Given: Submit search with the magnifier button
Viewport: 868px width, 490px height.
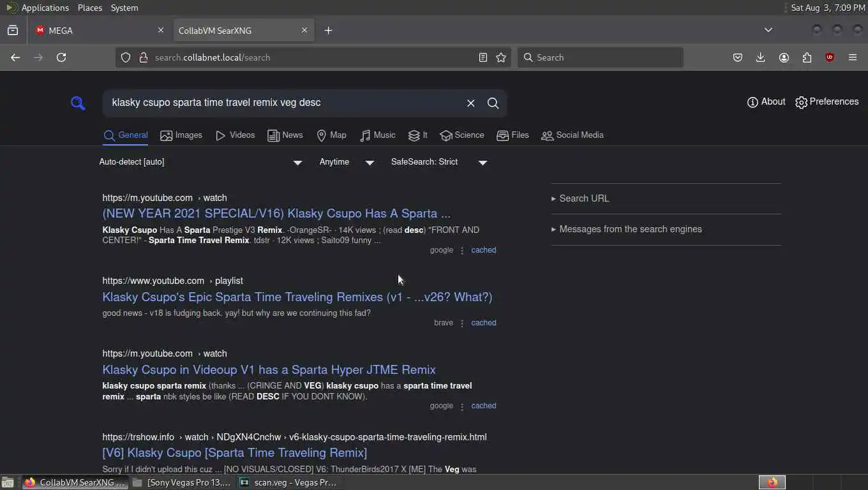Looking at the screenshot, I should [x=493, y=103].
